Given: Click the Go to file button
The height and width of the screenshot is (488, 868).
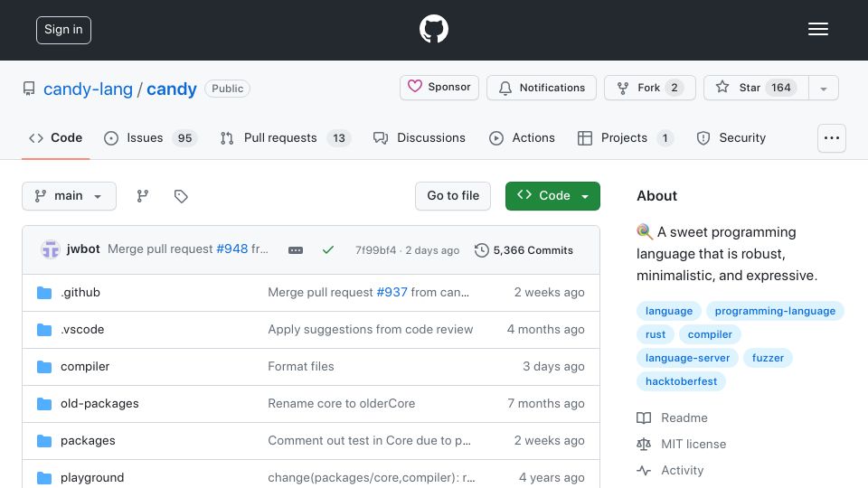Looking at the screenshot, I should point(453,196).
